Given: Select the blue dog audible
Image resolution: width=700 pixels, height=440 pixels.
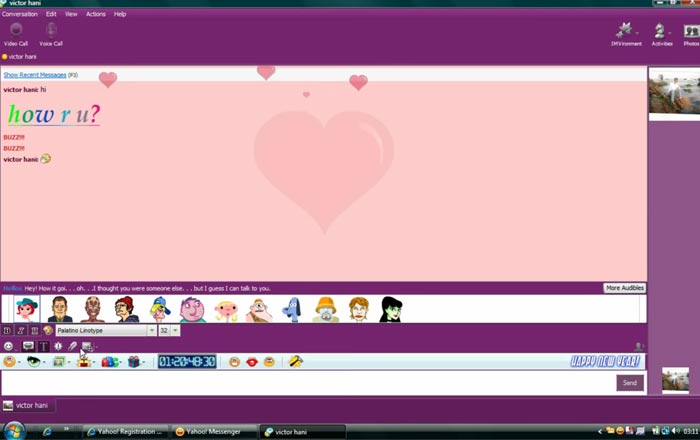Looking at the screenshot, I should point(292,310).
